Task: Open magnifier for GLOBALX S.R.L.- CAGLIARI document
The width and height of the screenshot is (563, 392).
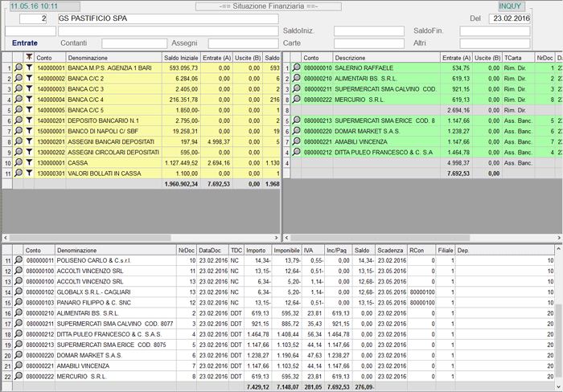Action: (18, 292)
